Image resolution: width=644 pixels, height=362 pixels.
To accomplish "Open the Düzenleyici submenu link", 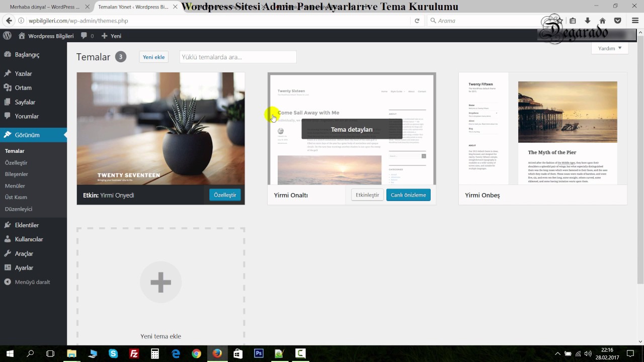I will point(19,209).
